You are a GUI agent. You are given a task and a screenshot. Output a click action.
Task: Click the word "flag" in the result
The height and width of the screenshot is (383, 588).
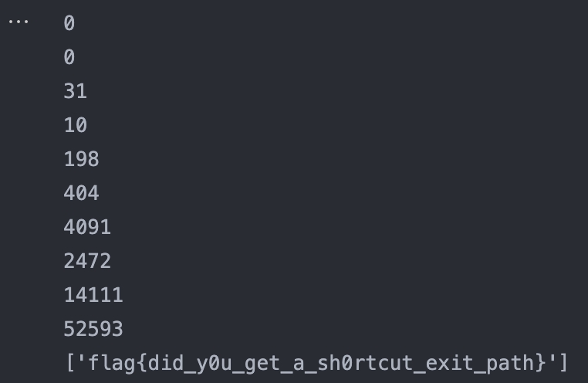tap(110, 362)
